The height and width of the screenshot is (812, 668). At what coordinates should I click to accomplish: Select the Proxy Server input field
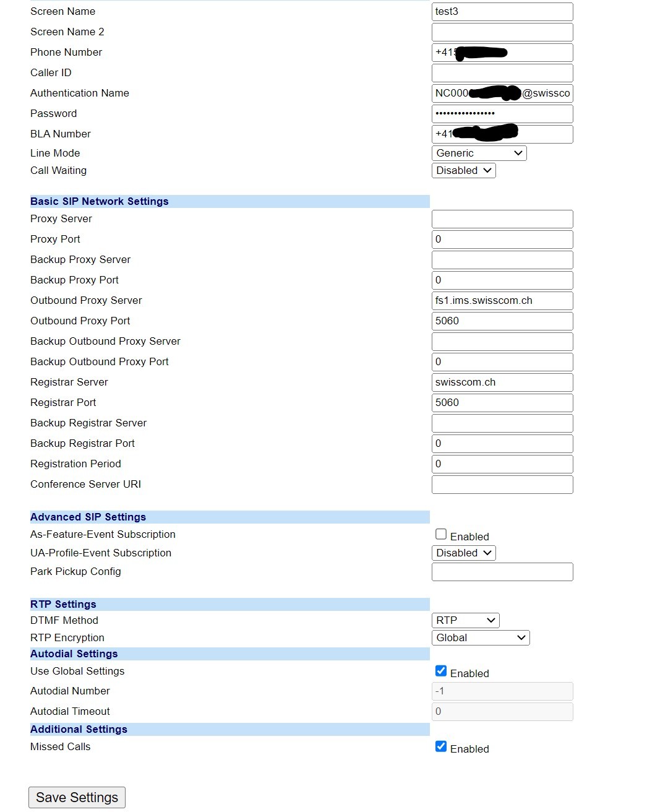coord(502,219)
